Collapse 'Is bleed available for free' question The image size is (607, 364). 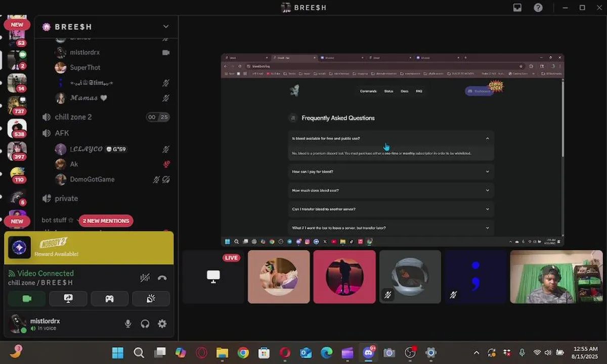[391, 138]
